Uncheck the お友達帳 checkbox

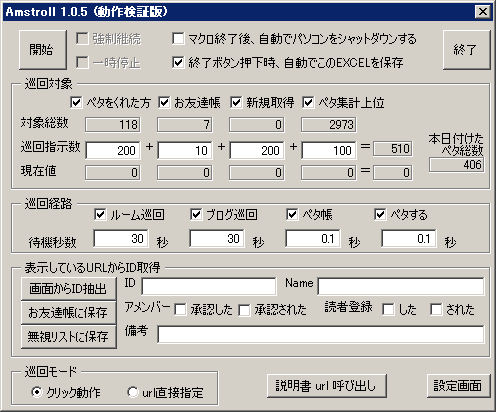(x=164, y=102)
